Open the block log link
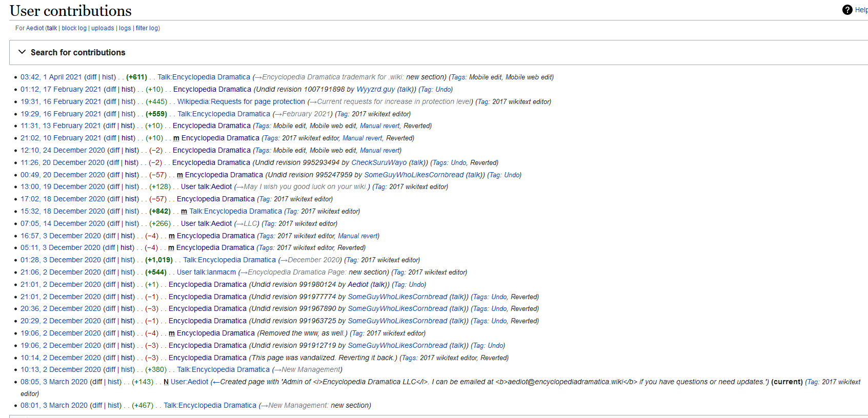This screenshot has height=418, width=868. (74, 28)
